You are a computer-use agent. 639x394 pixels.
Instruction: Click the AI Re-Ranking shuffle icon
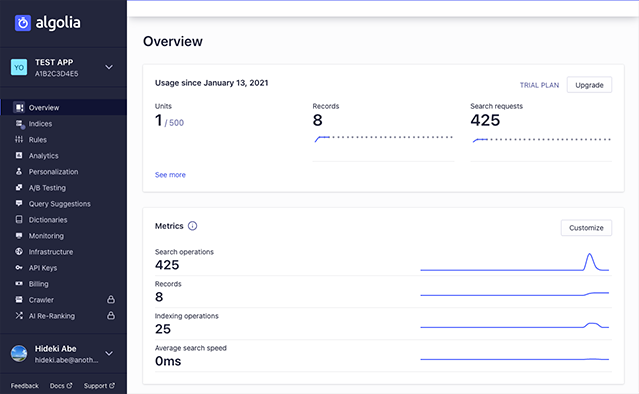(19, 316)
